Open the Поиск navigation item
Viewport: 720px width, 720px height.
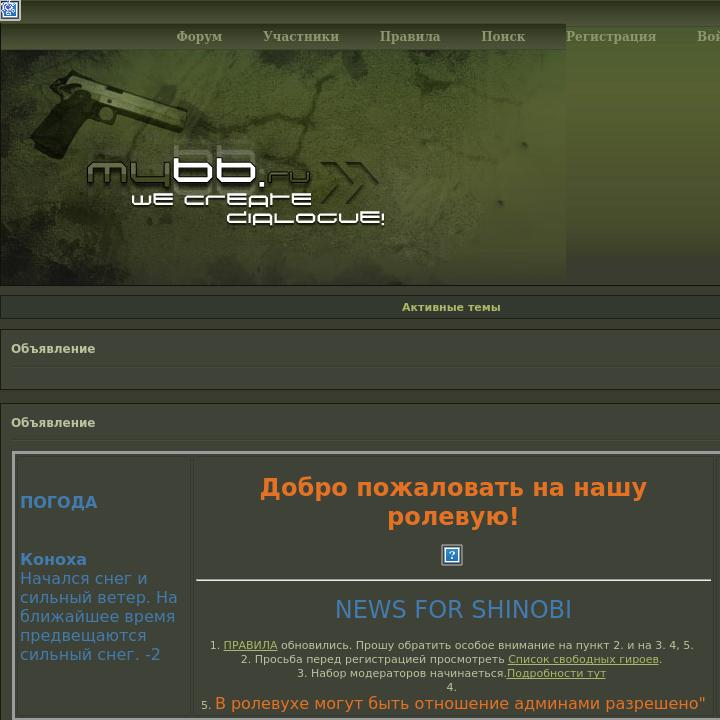tap(503, 36)
